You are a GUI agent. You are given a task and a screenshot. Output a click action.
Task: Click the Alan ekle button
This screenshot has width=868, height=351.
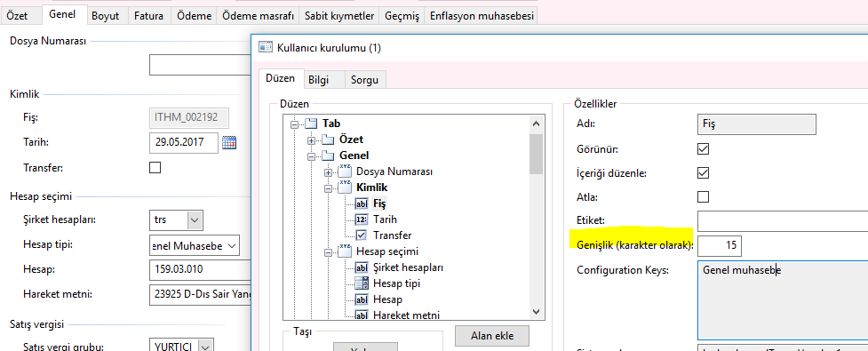click(492, 335)
